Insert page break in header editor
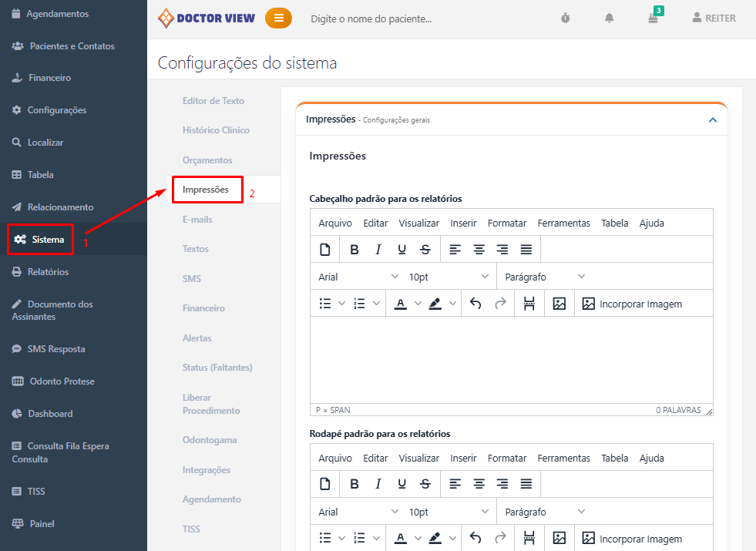This screenshot has height=551, width=756. tap(529, 304)
